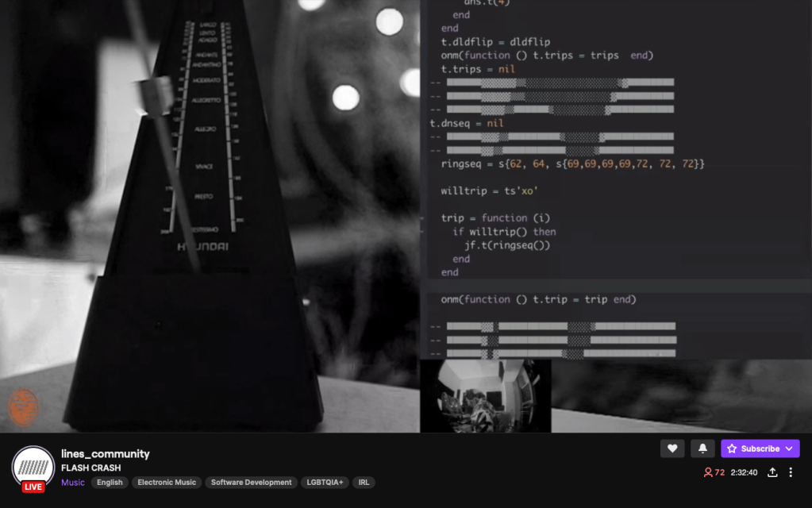Click the share upload icon
This screenshot has width=812, height=508.
point(772,472)
